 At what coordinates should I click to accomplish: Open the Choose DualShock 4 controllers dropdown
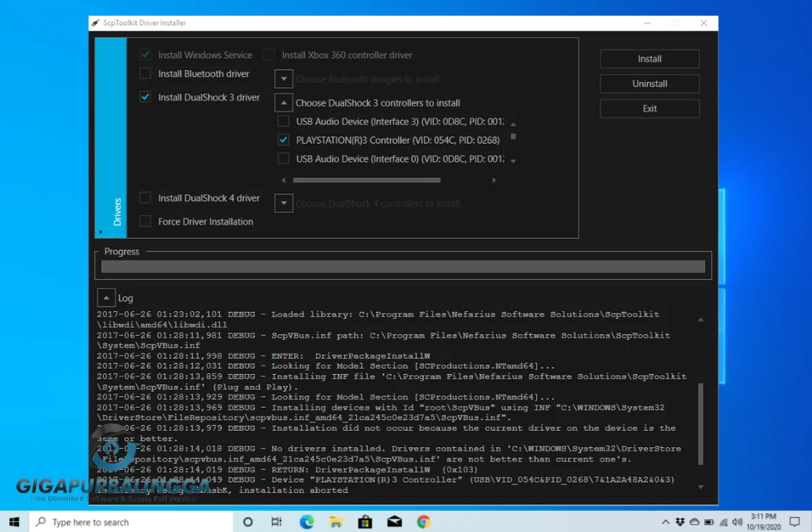pyautogui.click(x=283, y=204)
